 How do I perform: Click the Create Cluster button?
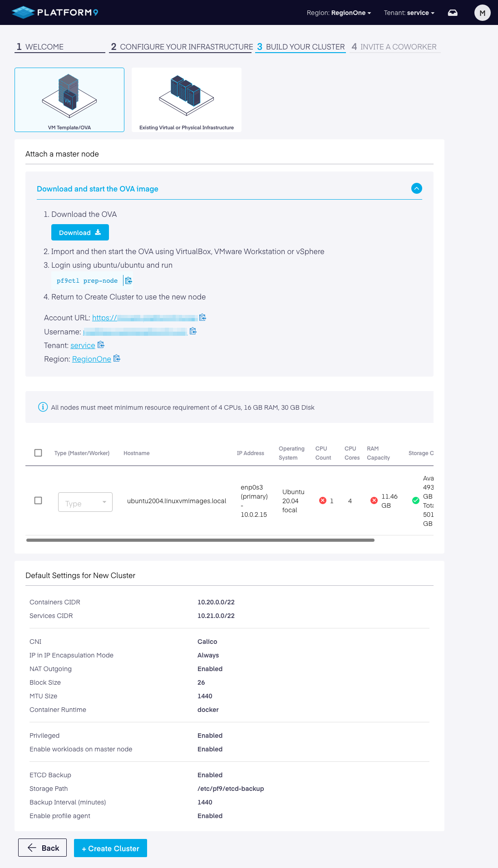(x=110, y=848)
